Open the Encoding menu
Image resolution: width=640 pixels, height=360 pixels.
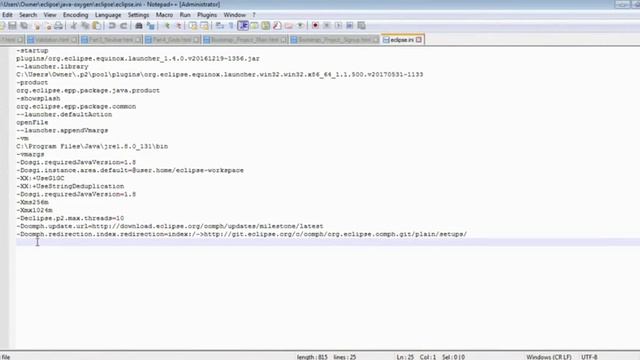76,15
